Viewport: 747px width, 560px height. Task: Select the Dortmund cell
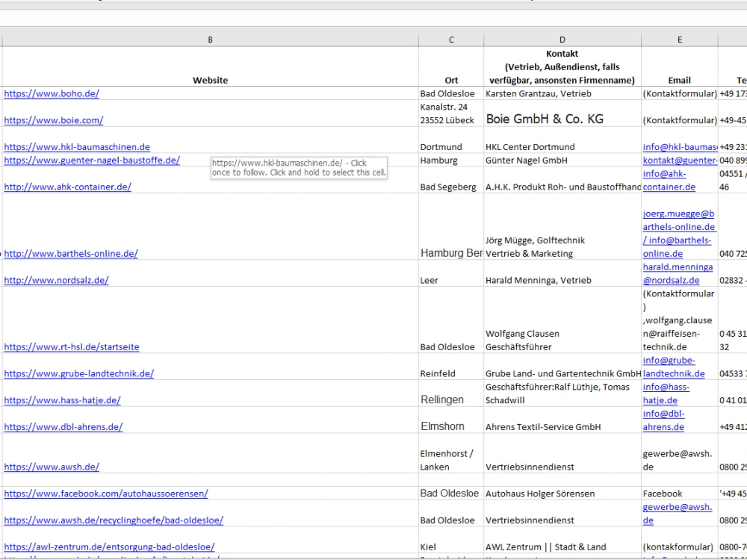451,140
